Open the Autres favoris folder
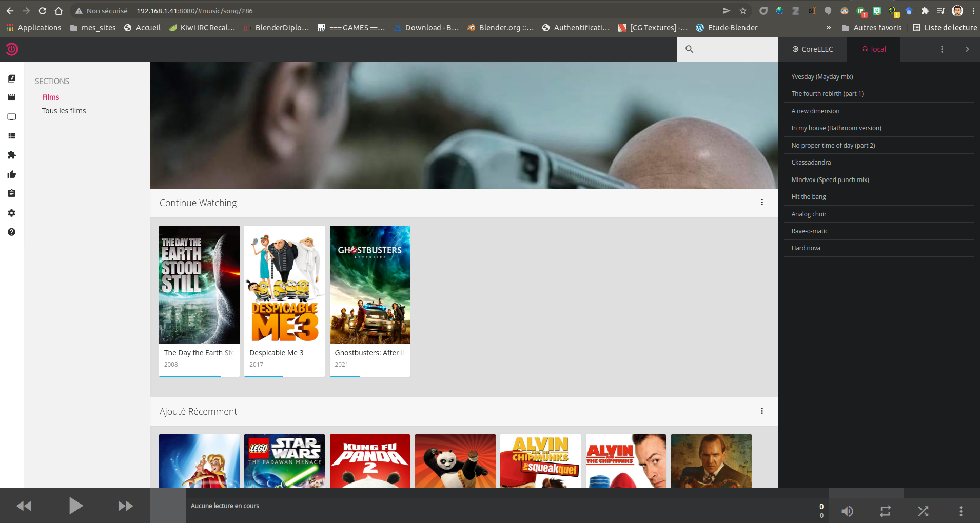This screenshot has width=980, height=523. [872, 28]
